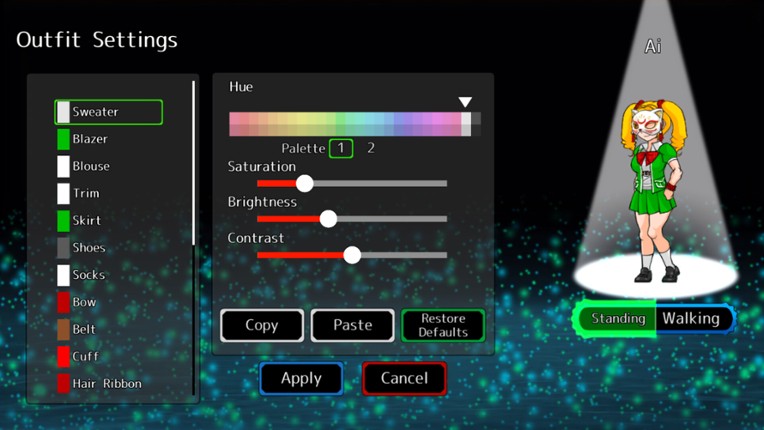The height and width of the screenshot is (430, 764).
Task: Click the outfit list scrollbar
Action: (193, 163)
